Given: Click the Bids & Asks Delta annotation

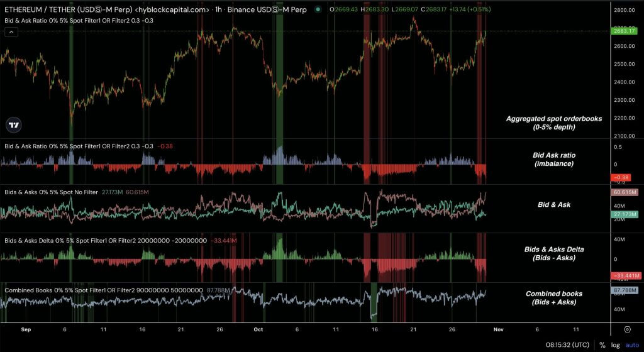Looking at the screenshot, I should 553,253.
